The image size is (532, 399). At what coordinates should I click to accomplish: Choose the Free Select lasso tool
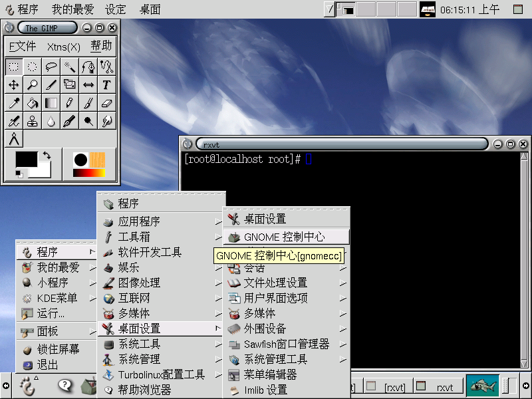51,66
